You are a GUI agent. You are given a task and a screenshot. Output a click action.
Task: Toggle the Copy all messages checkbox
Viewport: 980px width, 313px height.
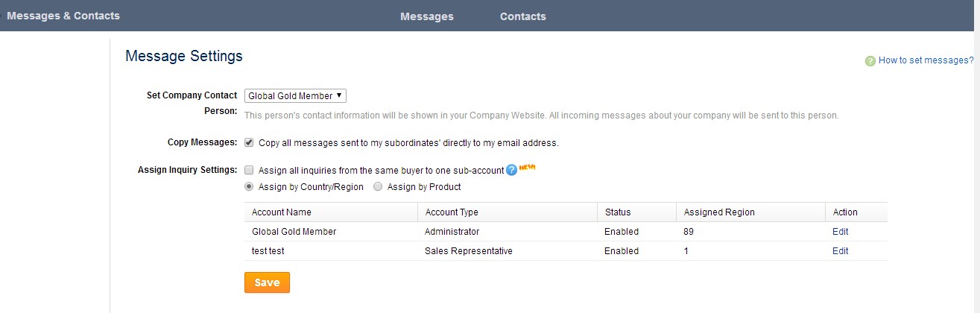coord(249,142)
